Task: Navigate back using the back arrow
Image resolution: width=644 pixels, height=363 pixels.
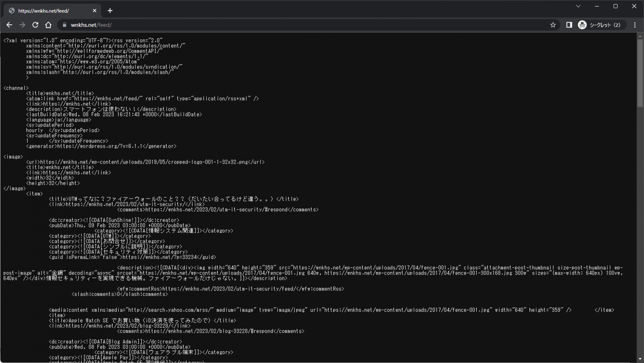Action: pos(9,25)
